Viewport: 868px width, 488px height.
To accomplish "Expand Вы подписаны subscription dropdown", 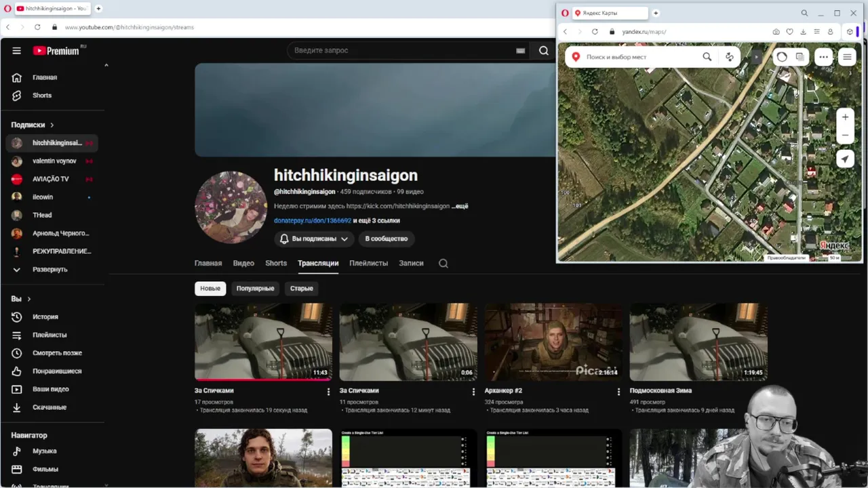I will (314, 239).
